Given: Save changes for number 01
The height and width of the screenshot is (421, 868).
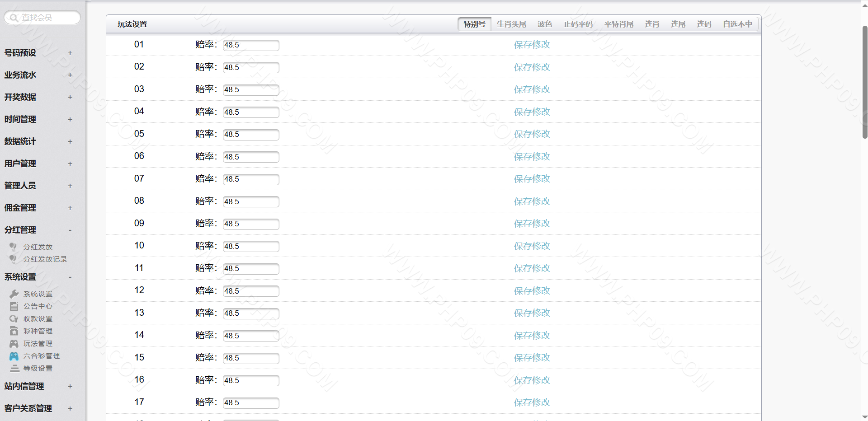Looking at the screenshot, I should pyautogui.click(x=532, y=45).
